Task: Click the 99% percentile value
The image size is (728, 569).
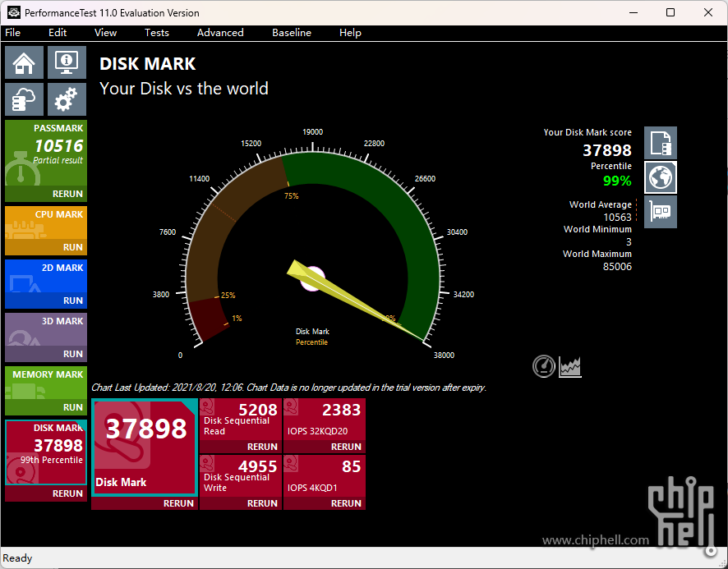Action: click(617, 181)
